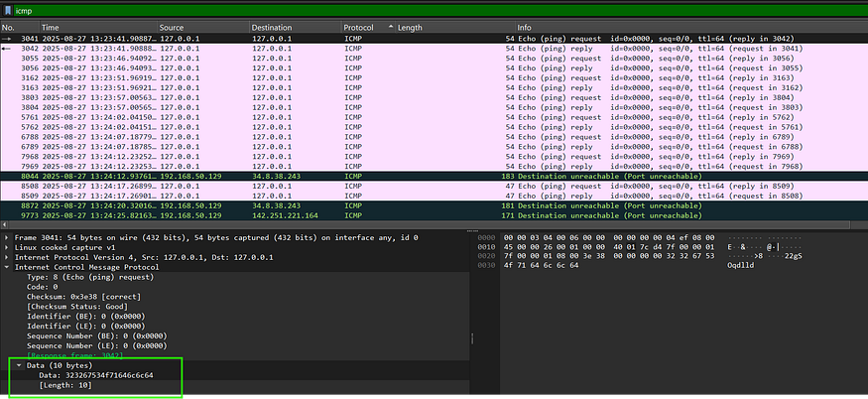Select packet 8044 Destination unreachable
The image size is (868, 399).
coord(434,177)
